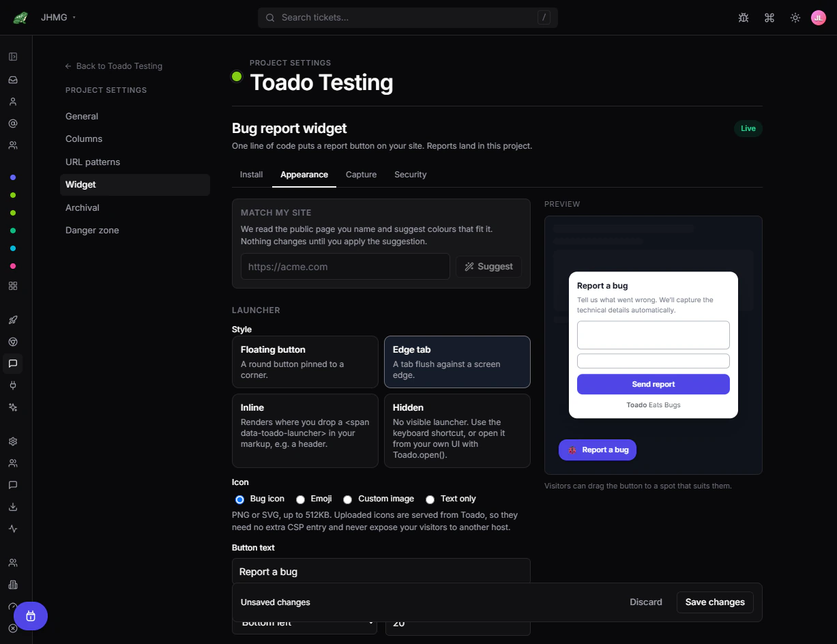
Task: Open the gear settings sidebar icon
Action: point(13,441)
